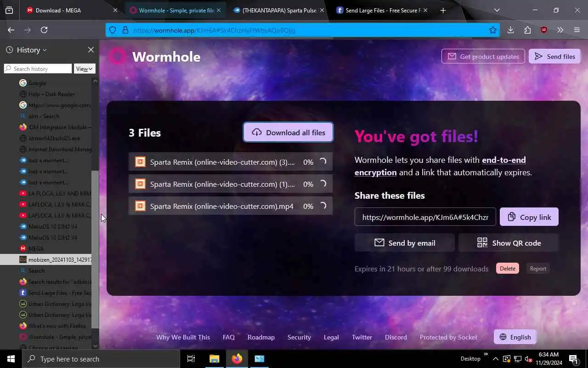Open the Firefox downloads panel icon
Viewport: 588px width, 368px height.
(x=510, y=30)
